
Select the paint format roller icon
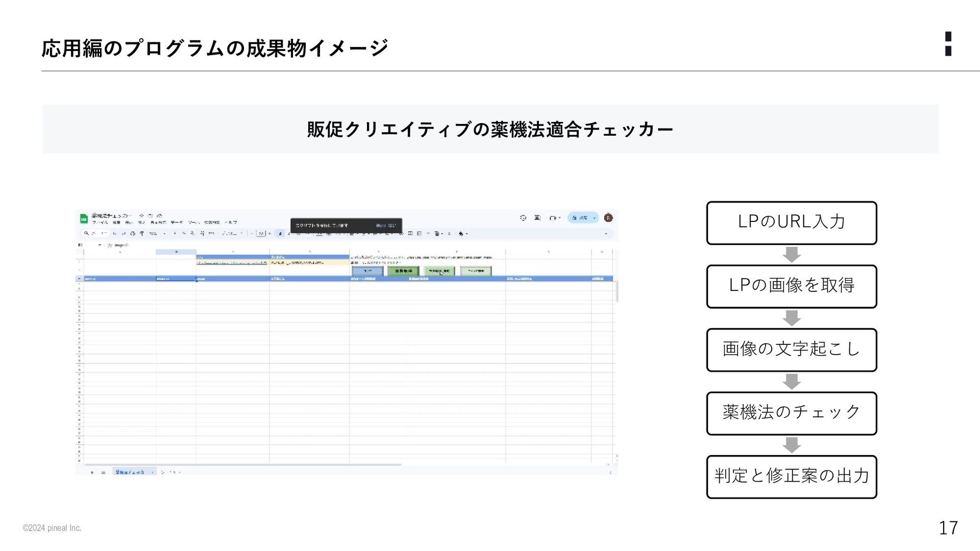[x=142, y=234]
